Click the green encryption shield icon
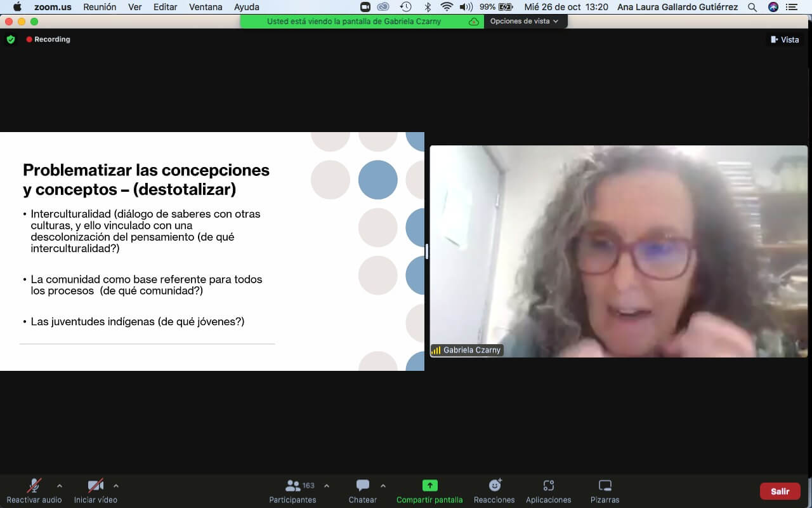The width and height of the screenshot is (812, 508). tap(11, 39)
